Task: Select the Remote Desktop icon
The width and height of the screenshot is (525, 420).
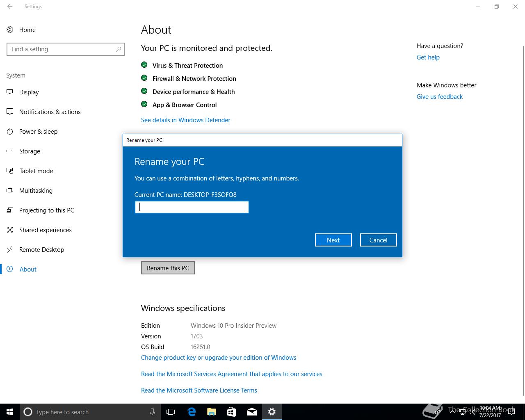Action: pyautogui.click(x=10, y=249)
